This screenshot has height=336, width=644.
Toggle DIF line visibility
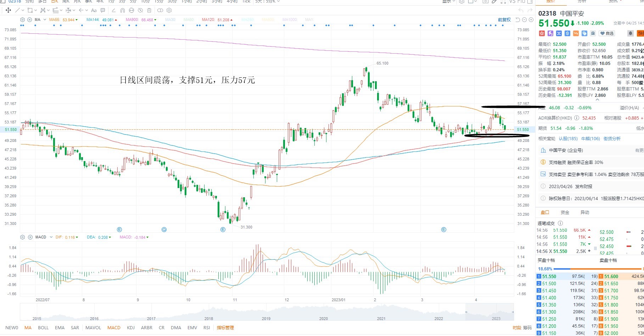(67, 237)
